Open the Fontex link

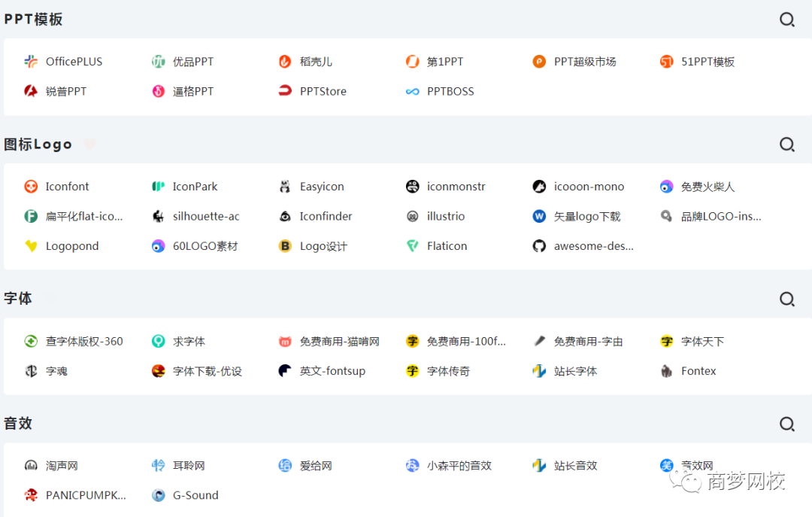coord(698,371)
